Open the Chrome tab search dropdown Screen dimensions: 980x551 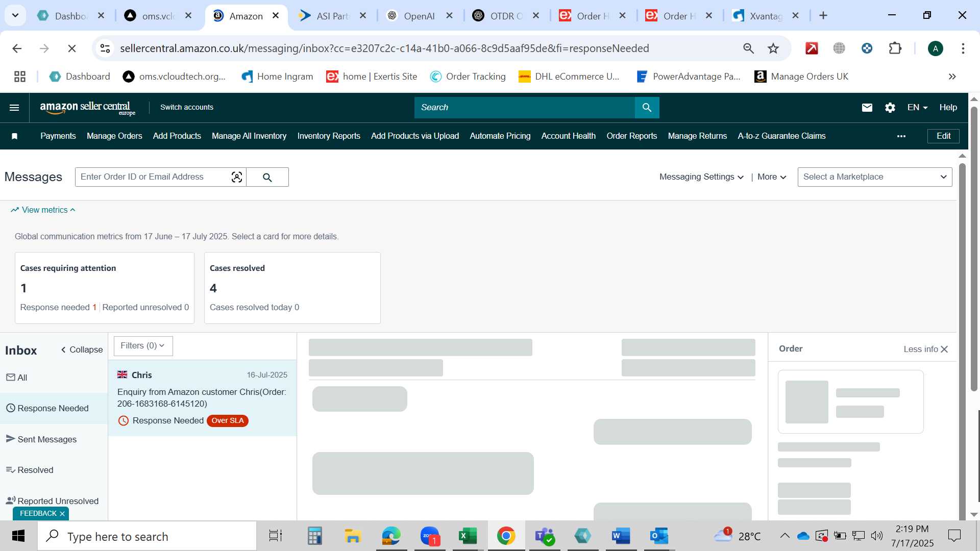[x=15, y=15]
